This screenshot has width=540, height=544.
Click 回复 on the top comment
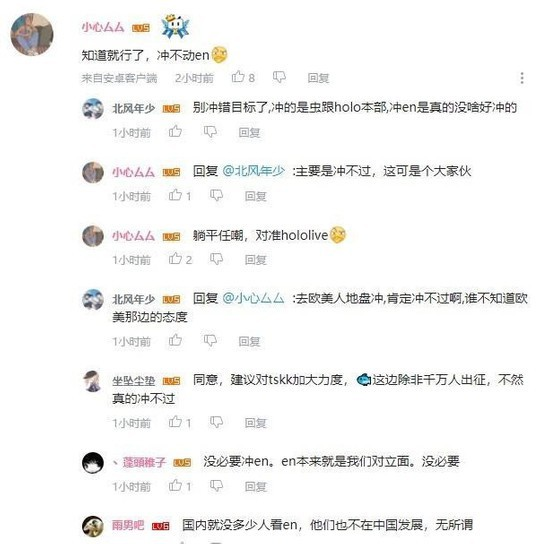(x=318, y=78)
